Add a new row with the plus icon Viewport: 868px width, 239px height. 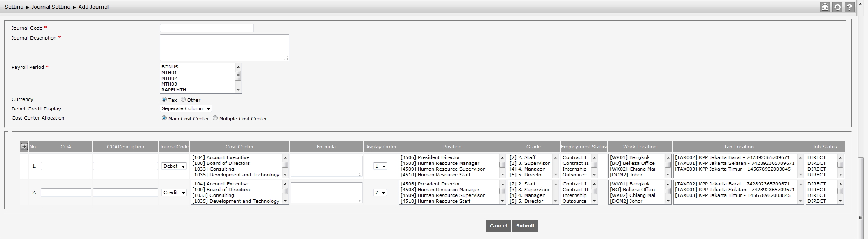click(24, 146)
